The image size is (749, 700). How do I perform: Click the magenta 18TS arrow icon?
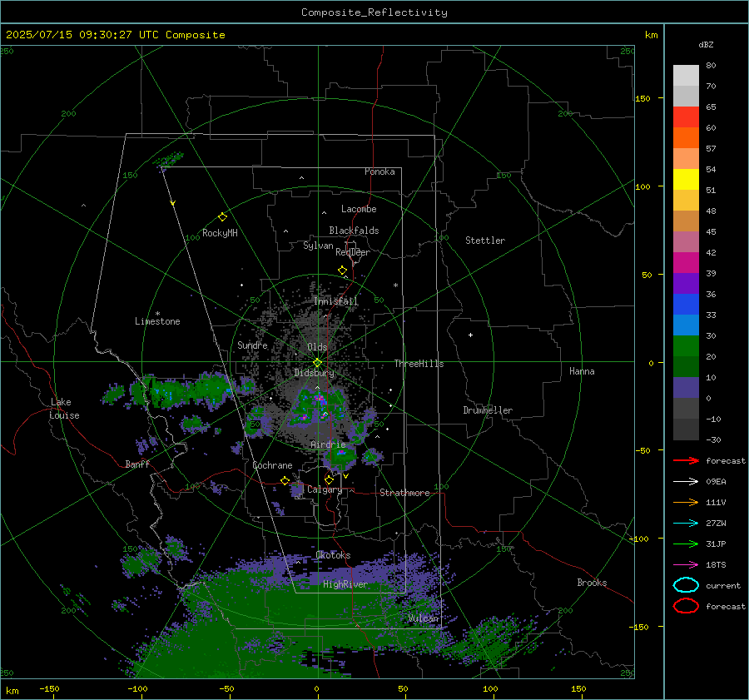[x=686, y=565]
